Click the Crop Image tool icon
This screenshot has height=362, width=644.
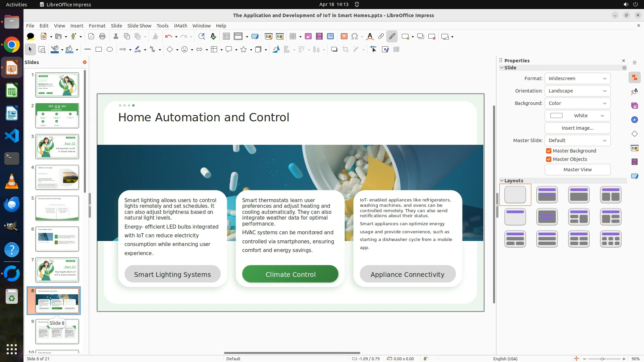[x=345, y=50]
